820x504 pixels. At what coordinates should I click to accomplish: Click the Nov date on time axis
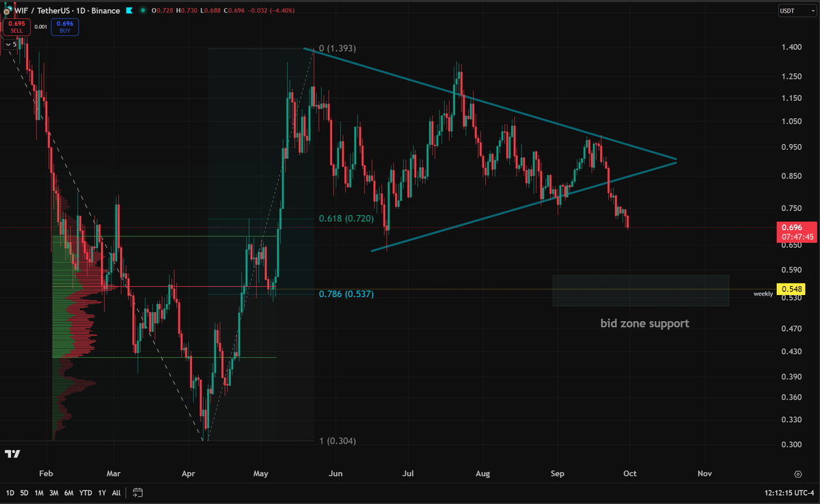point(704,473)
